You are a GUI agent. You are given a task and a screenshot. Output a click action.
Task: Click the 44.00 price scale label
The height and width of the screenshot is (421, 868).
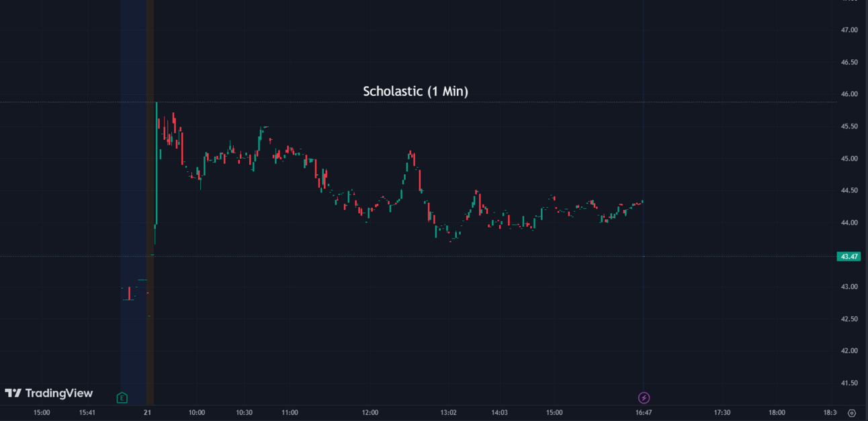click(849, 223)
